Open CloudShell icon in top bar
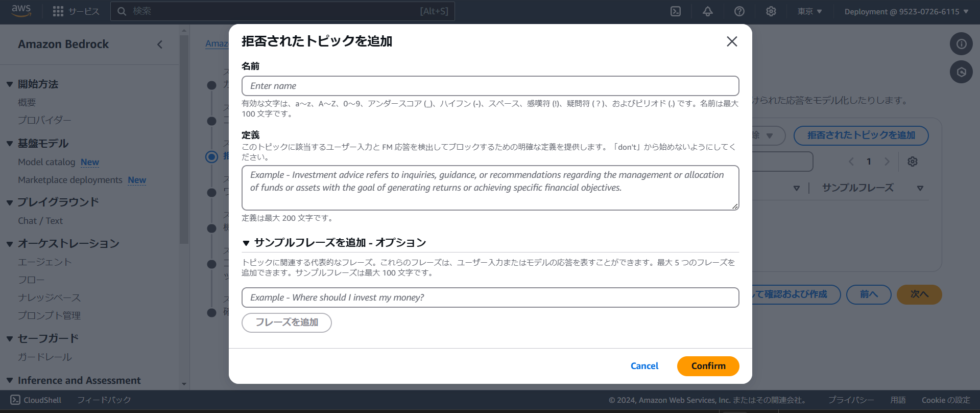 [676, 11]
